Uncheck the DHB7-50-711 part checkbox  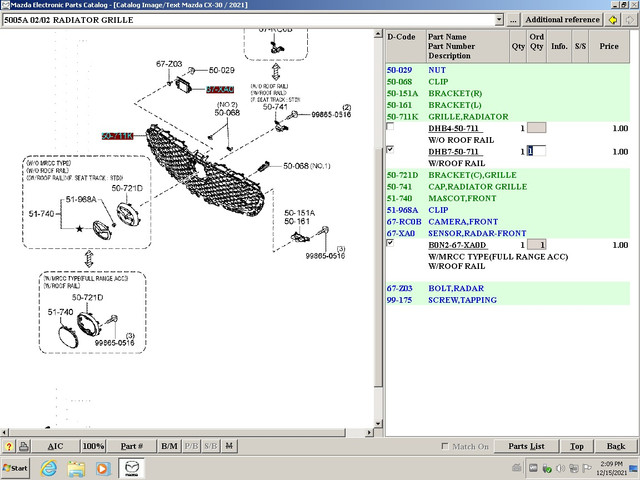[390, 150]
